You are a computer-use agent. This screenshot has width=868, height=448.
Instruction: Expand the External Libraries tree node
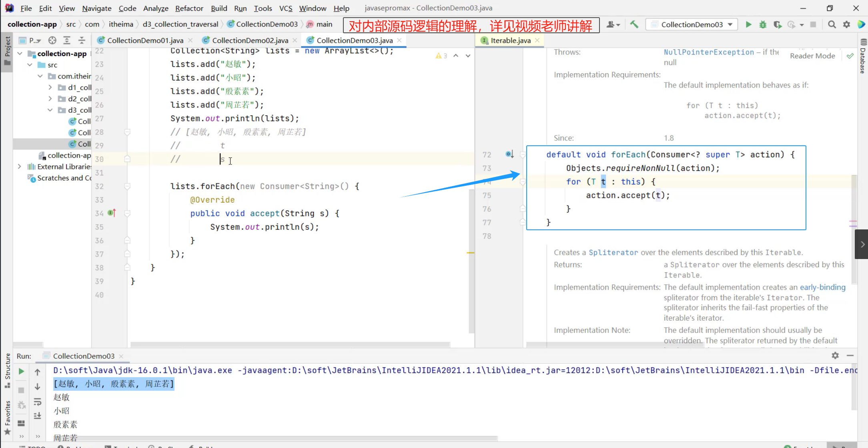tap(19, 167)
